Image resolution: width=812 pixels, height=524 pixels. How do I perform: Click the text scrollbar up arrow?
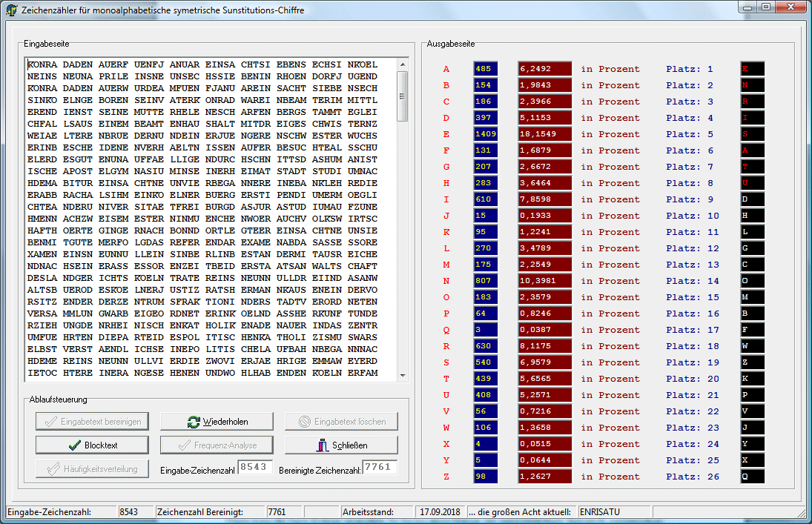(x=403, y=64)
